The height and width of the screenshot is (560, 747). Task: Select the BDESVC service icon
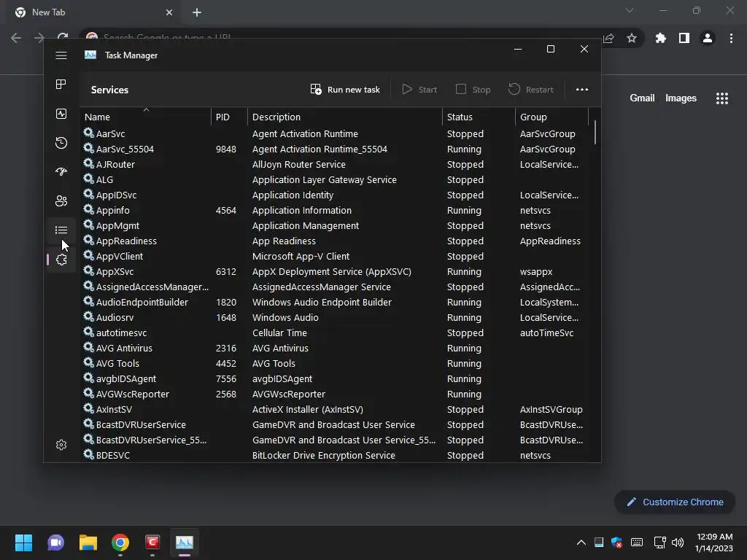pyautogui.click(x=88, y=454)
